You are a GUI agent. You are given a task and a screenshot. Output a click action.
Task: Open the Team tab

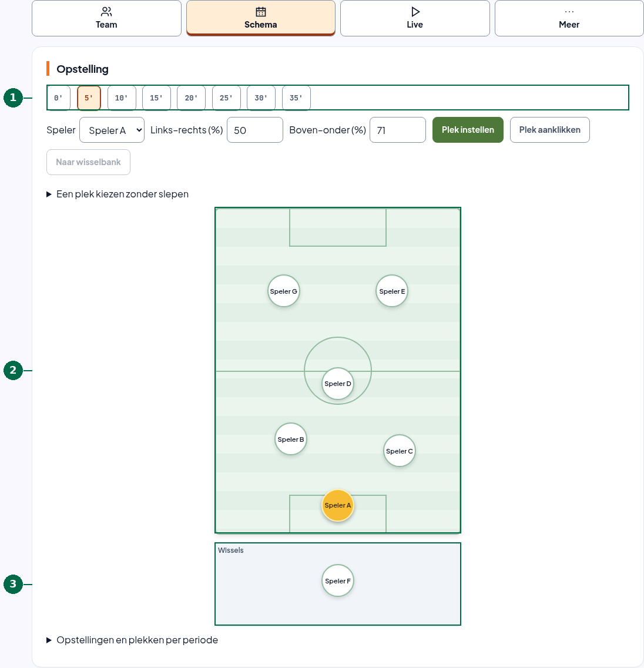[x=106, y=18]
